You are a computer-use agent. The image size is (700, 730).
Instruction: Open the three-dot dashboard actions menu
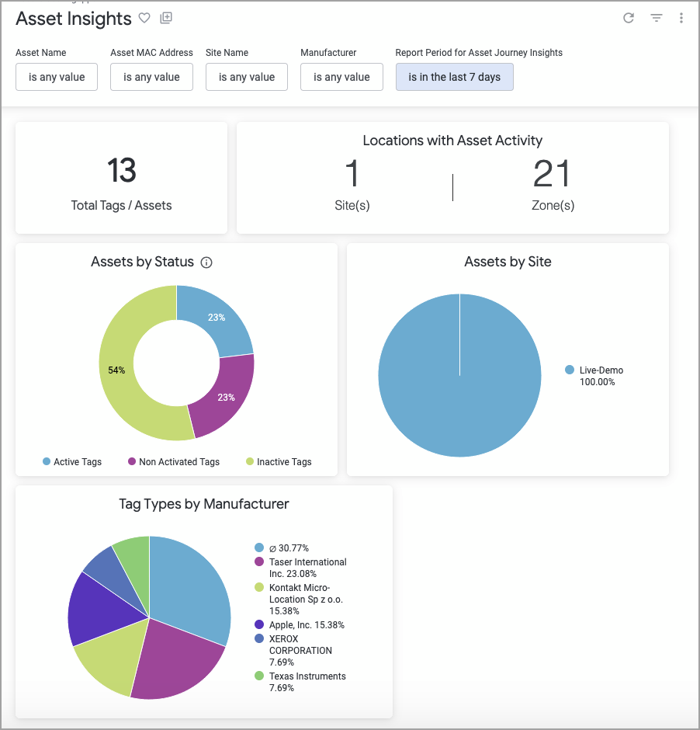pyautogui.click(x=681, y=18)
